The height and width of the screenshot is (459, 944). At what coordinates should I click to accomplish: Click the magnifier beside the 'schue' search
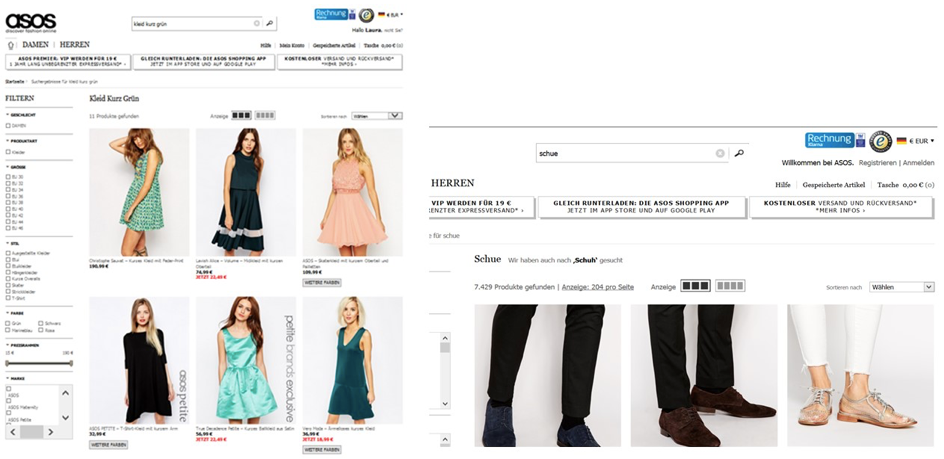tap(739, 153)
